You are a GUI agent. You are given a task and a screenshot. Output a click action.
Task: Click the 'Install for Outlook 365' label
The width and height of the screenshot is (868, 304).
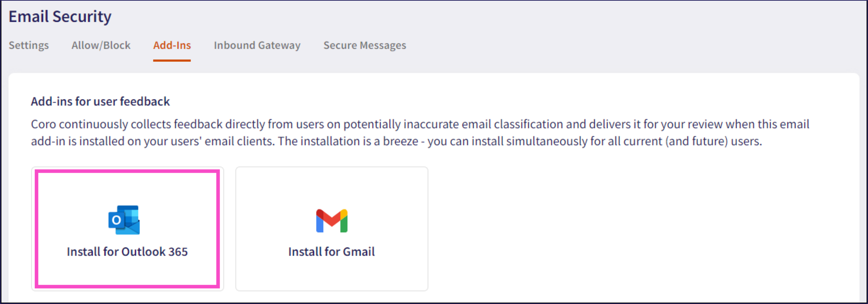127,252
